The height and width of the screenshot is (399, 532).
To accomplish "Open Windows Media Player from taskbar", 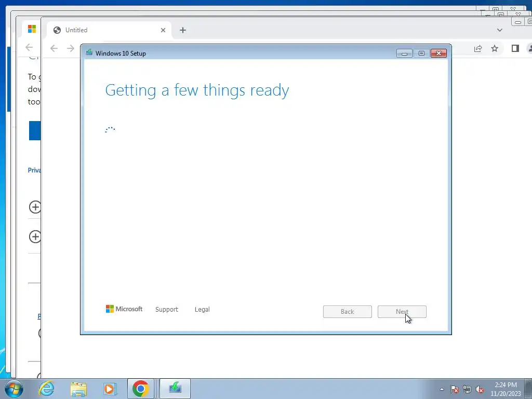I will [109, 389].
